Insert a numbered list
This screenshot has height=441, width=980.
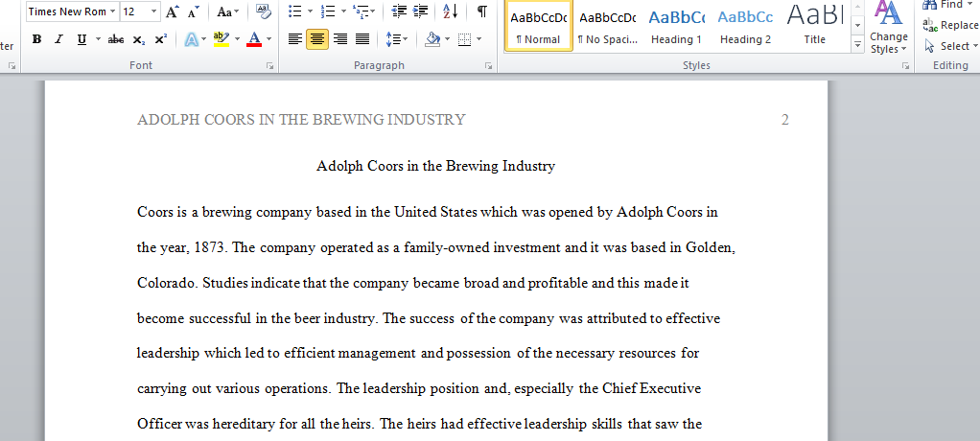(328, 12)
